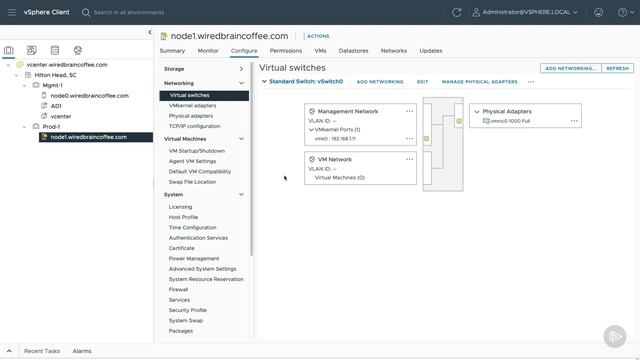Viewport: 640px width, 360px height.
Task: Open the help question mark menu
Action: point(626,12)
